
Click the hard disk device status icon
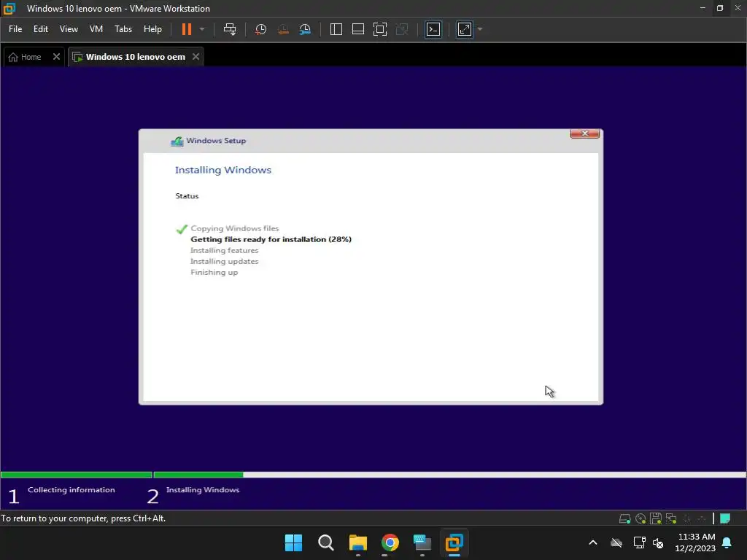(x=624, y=518)
